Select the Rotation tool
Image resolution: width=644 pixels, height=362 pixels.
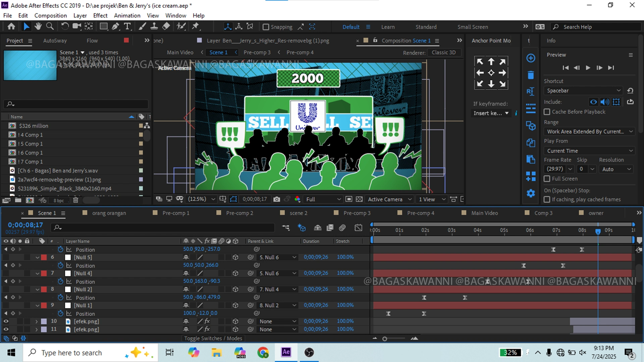[65, 26]
